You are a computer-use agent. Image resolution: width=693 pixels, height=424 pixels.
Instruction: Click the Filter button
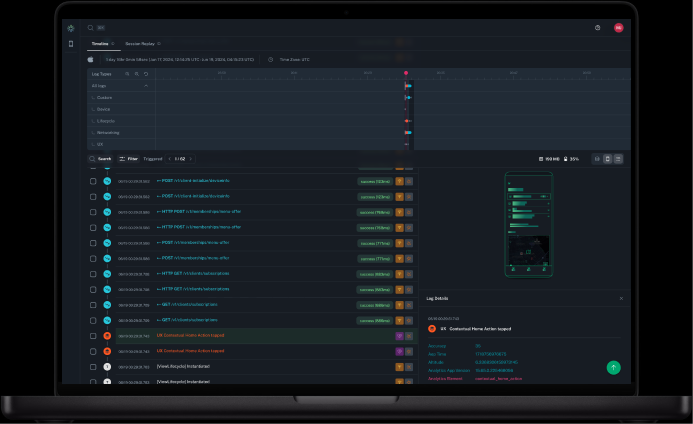tap(128, 159)
